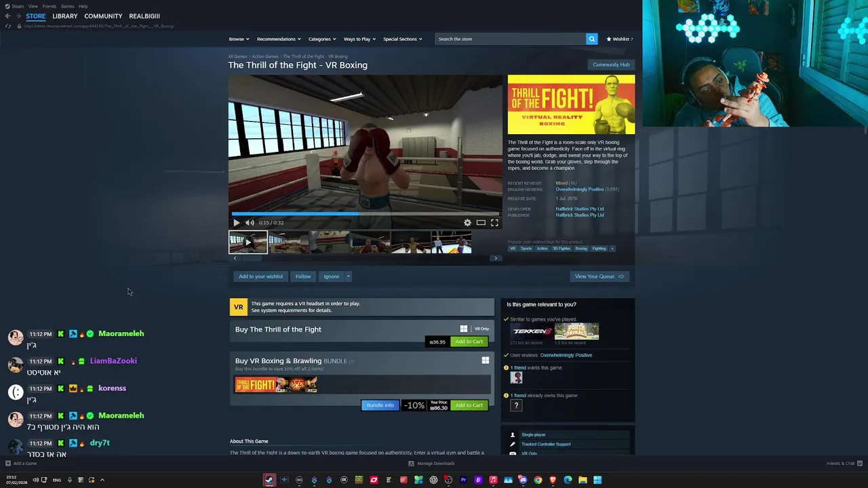Screen dimensions: 868x488
Task: Open the Help menu
Action: click(83, 6)
